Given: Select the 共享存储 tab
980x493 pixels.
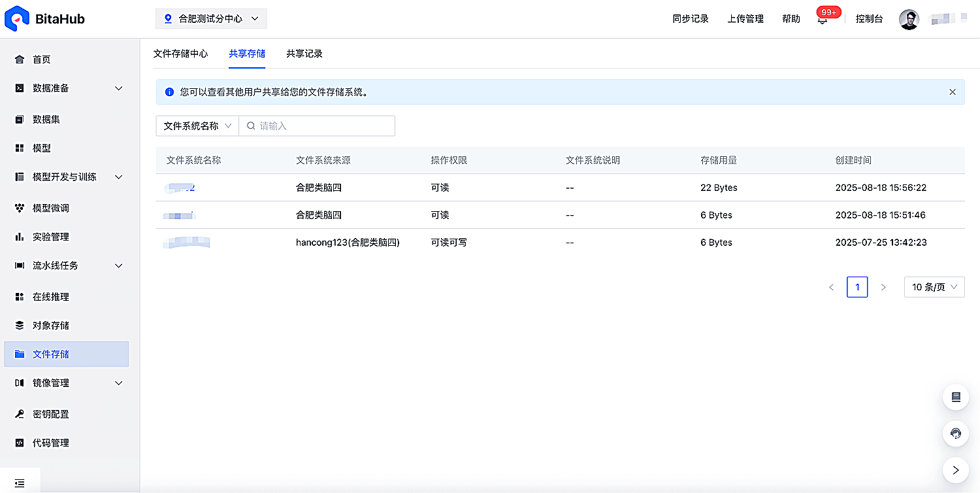Looking at the screenshot, I should [247, 54].
